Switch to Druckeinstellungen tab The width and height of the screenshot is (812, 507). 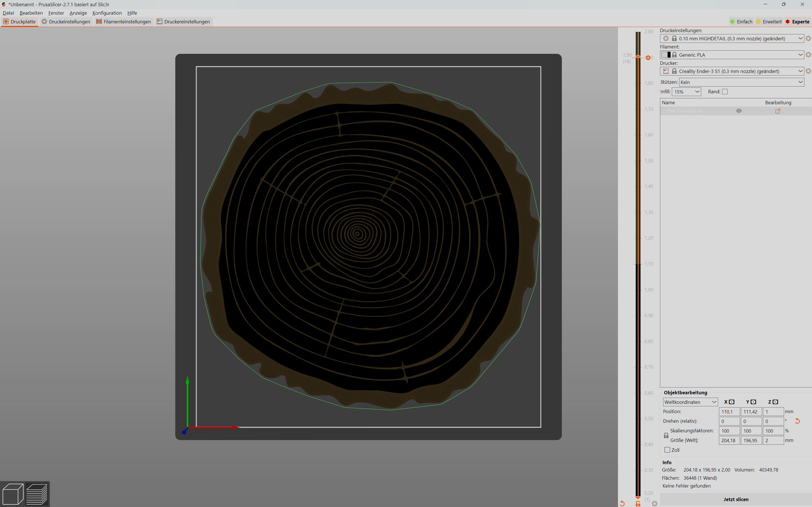[66, 22]
